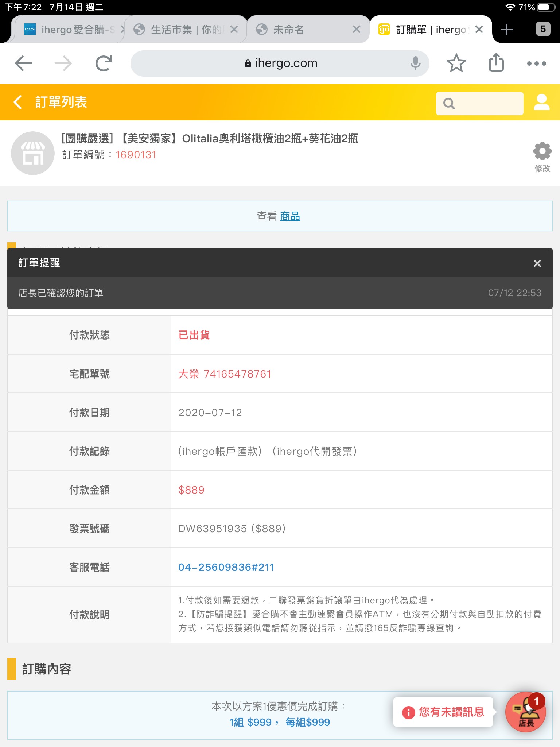Open the browser three-dot menu
Screen dimensions: 560x747
pos(537,63)
